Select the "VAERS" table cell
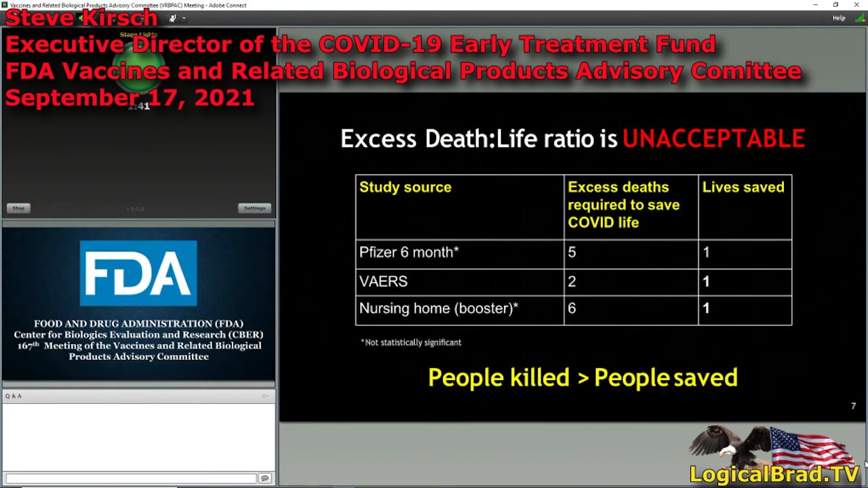The image size is (868, 488). 460,282
